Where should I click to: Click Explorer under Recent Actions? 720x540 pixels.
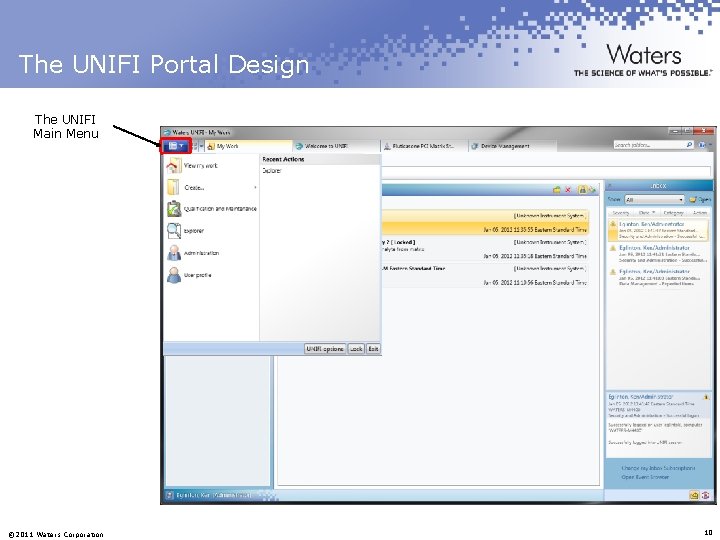(x=271, y=170)
